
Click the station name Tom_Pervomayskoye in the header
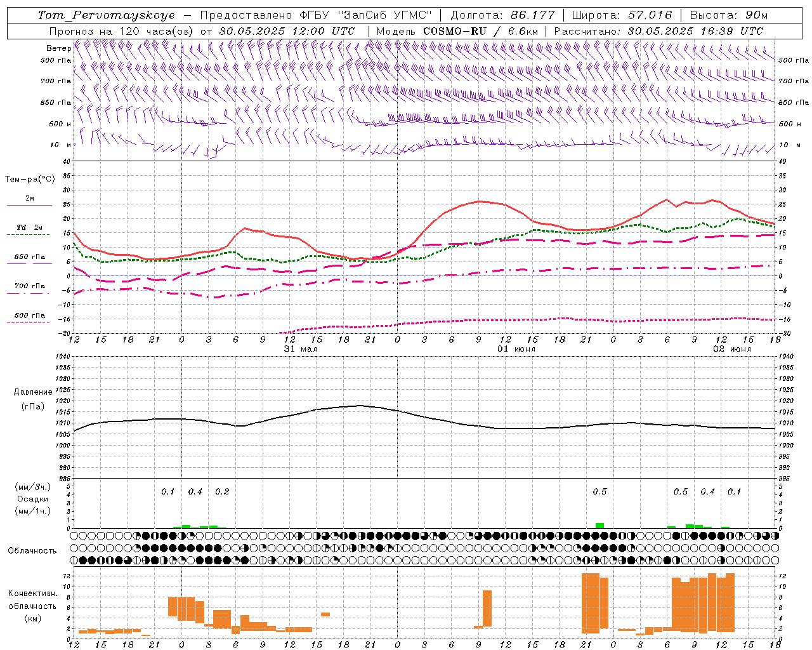click(106, 15)
